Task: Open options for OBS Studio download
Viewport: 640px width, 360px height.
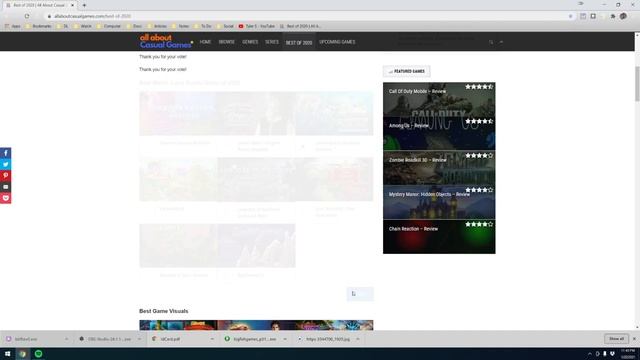Action: pyautogui.click(x=140, y=339)
